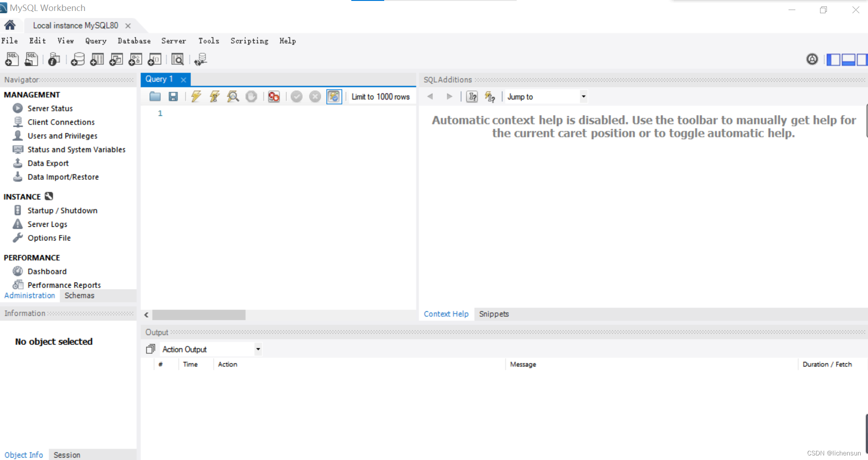Click the output copy-to-clipboard icon
The height and width of the screenshot is (460, 868).
click(150, 349)
